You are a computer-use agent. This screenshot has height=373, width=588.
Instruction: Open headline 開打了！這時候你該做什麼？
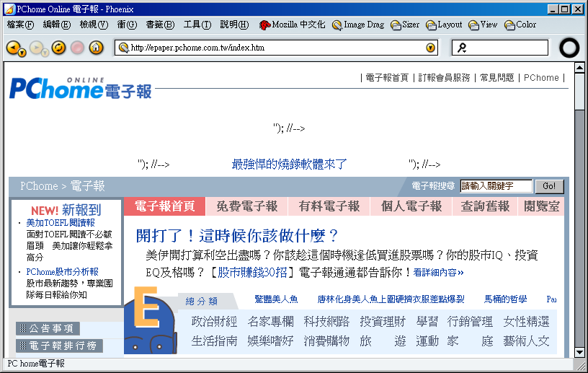pyautogui.click(x=236, y=236)
